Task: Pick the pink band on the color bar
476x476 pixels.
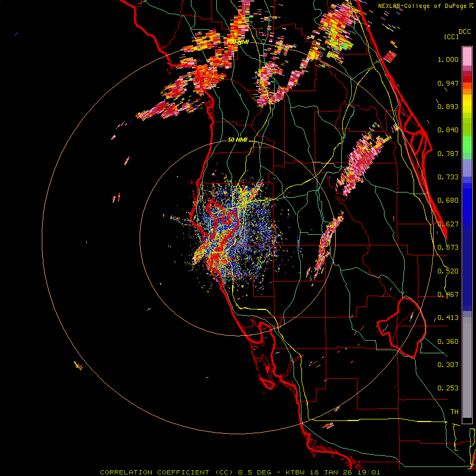Action: 467,56
